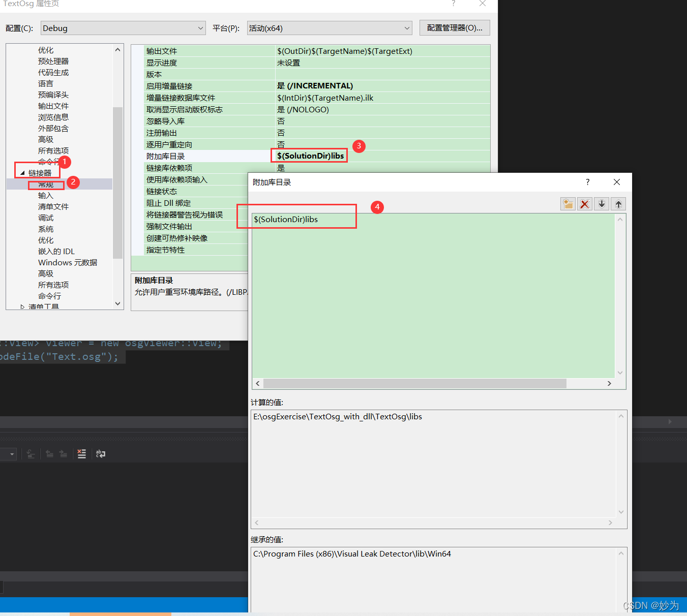Select 语言 in the tree
This screenshot has width=687, height=616.
coord(46,84)
